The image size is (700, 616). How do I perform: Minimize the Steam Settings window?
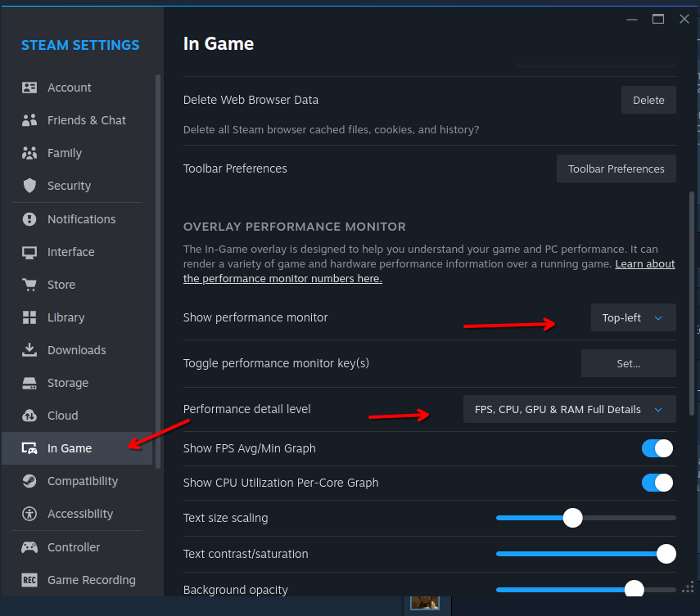(632, 19)
